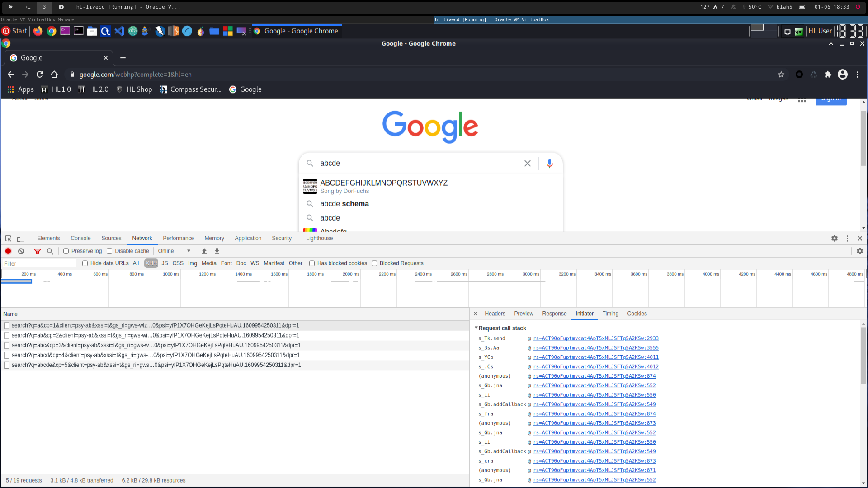This screenshot has height=488, width=868.
Task: Open the Timing tab in request details
Action: click(610, 314)
